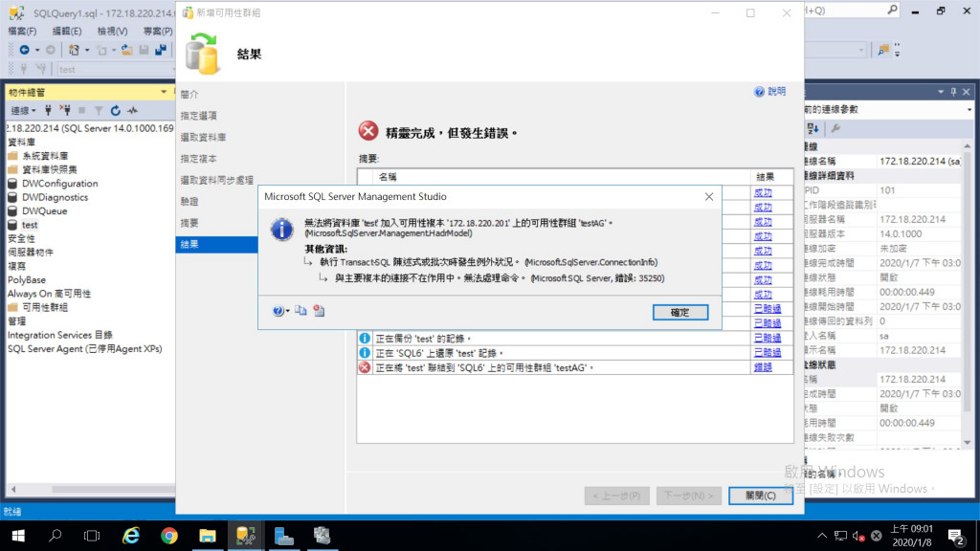Open the notification center icon in system tray
This screenshot has width=980, height=551.
click(956, 536)
